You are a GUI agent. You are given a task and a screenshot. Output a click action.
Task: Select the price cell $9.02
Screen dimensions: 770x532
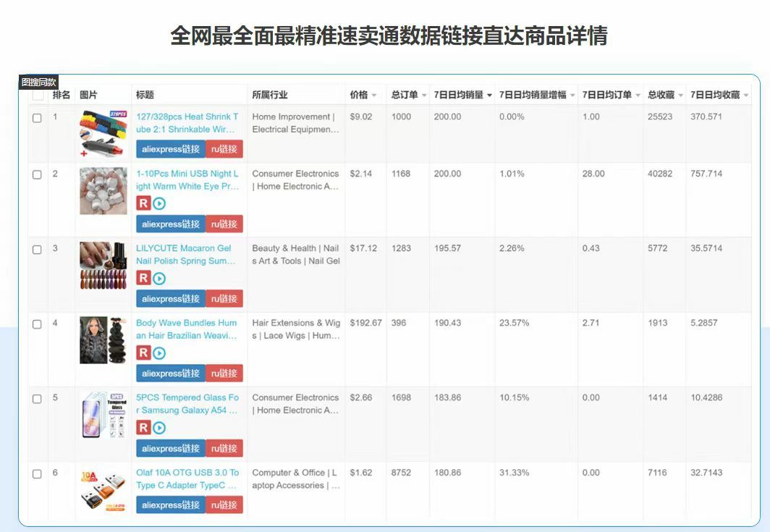pos(361,117)
